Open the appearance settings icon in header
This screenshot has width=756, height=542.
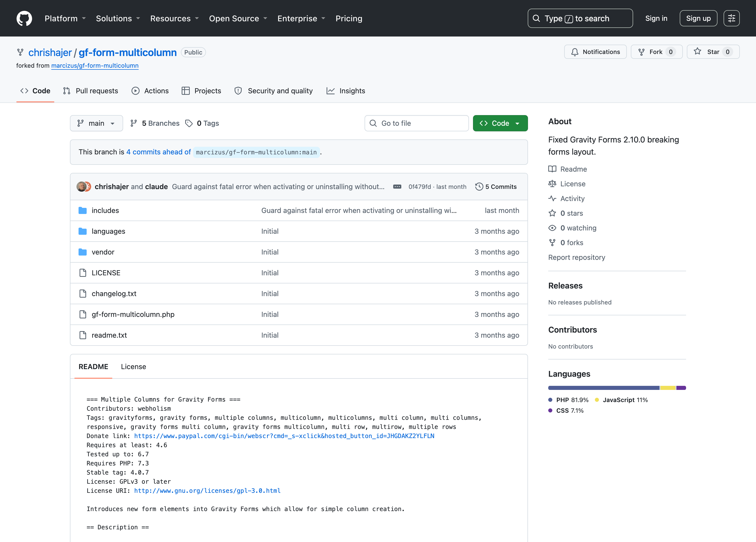(x=731, y=18)
